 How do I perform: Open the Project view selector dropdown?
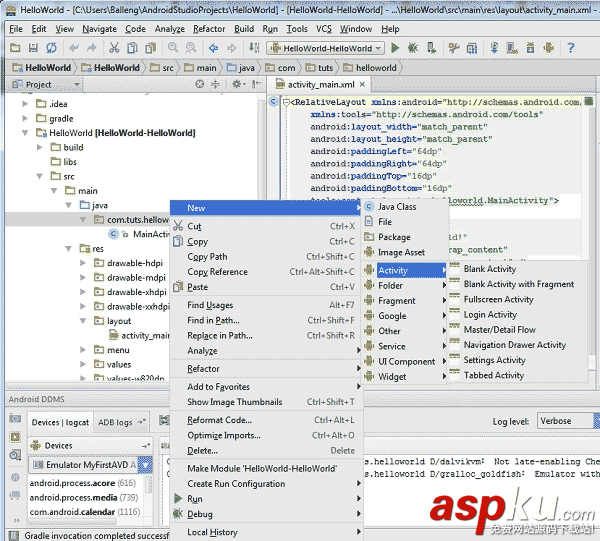45,84
